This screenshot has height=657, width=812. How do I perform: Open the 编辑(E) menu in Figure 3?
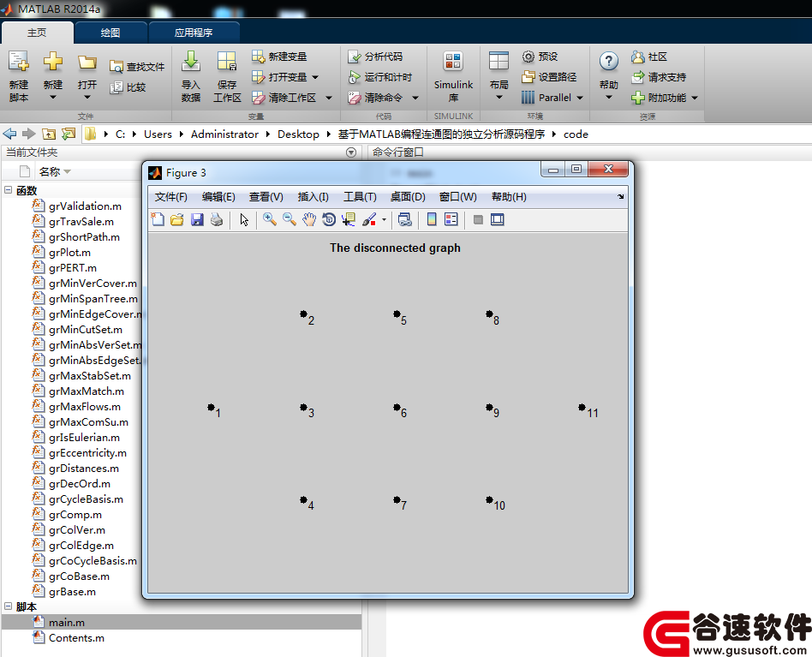pyautogui.click(x=218, y=197)
